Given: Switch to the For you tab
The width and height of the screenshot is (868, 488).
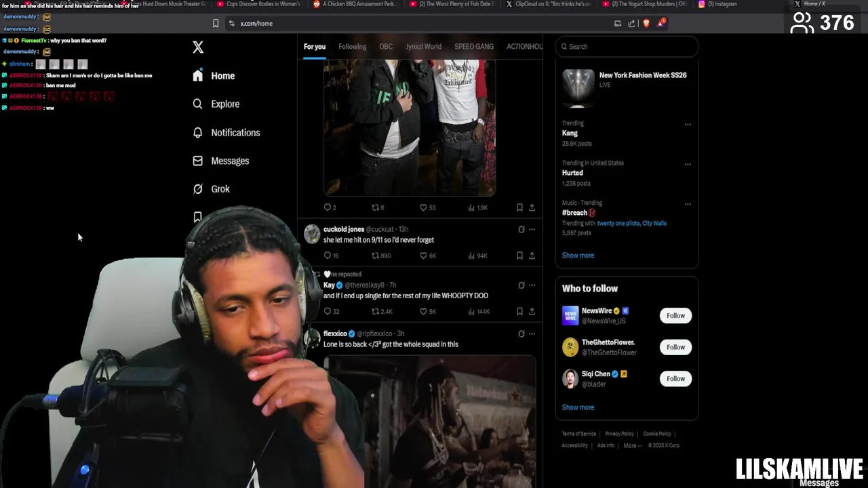Looking at the screenshot, I should point(315,47).
